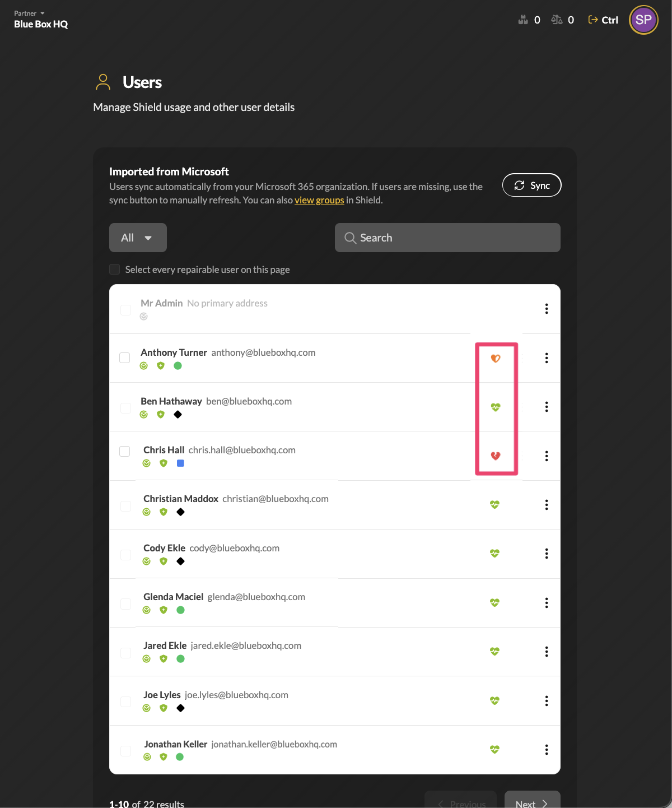Click the scales counter icon

pyautogui.click(x=557, y=20)
